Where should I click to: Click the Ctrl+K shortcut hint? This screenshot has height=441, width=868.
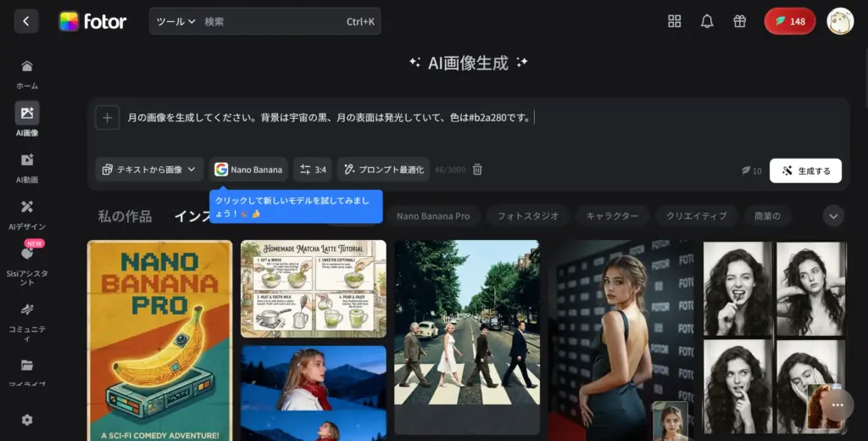pyautogui.click(x=360, y=21)
